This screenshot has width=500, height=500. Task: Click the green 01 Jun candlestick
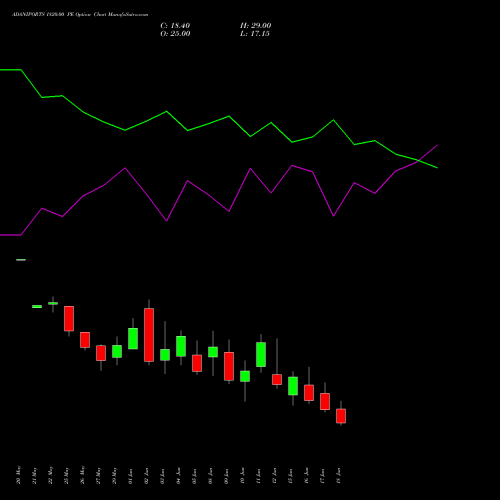133,338
